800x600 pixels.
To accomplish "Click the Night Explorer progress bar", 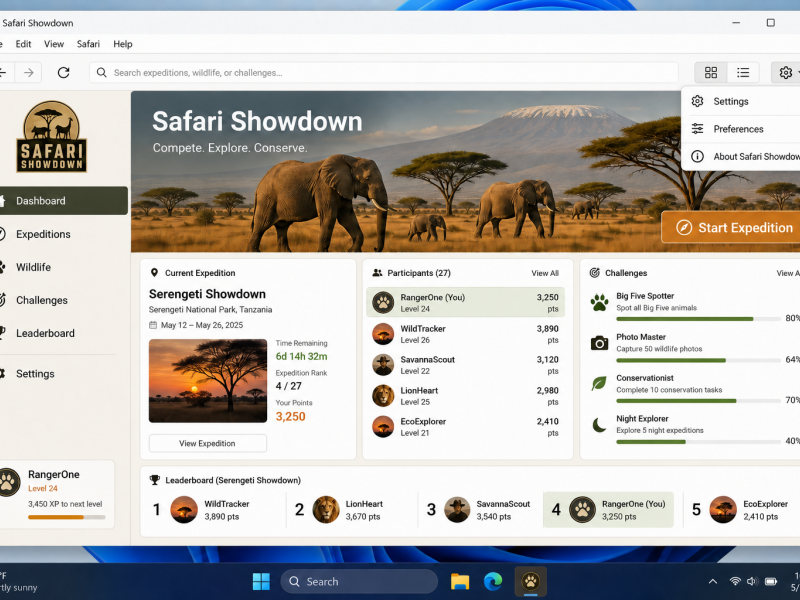I will pyautogui.click(x=698, y=442).
